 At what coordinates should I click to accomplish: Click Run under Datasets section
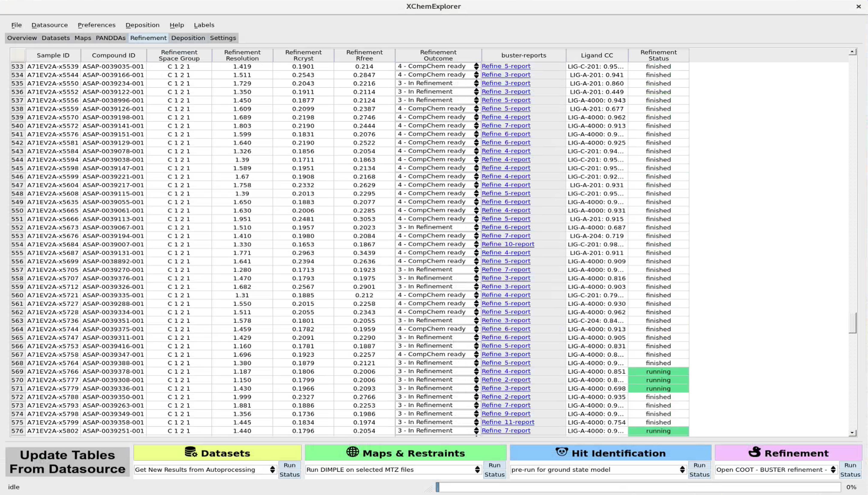(290, 465)
